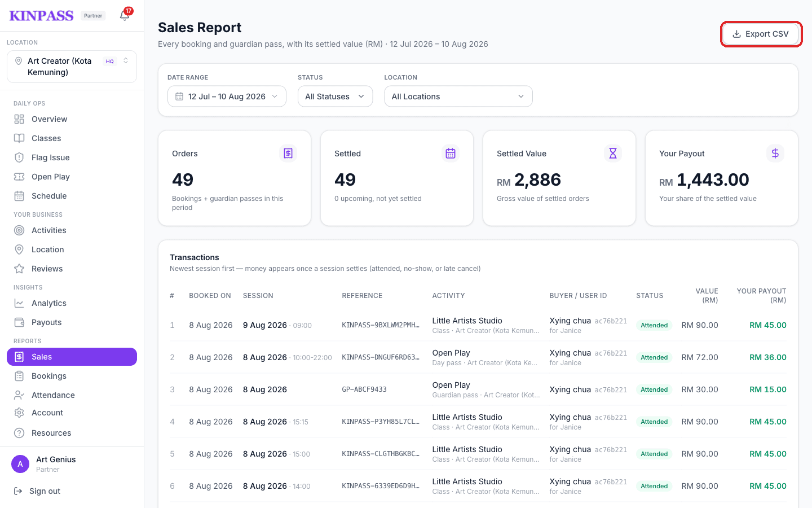Click reference KINPASS-DNGUF6RD63

(381, 357)
